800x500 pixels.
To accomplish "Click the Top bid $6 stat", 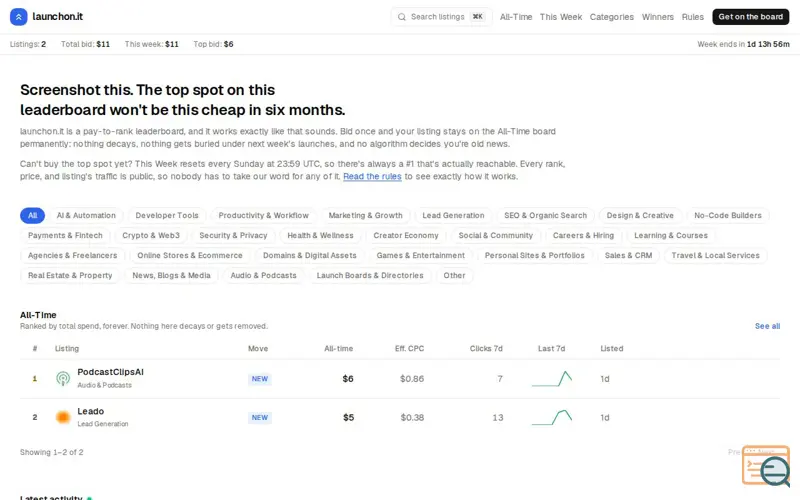I will point(213,44).
